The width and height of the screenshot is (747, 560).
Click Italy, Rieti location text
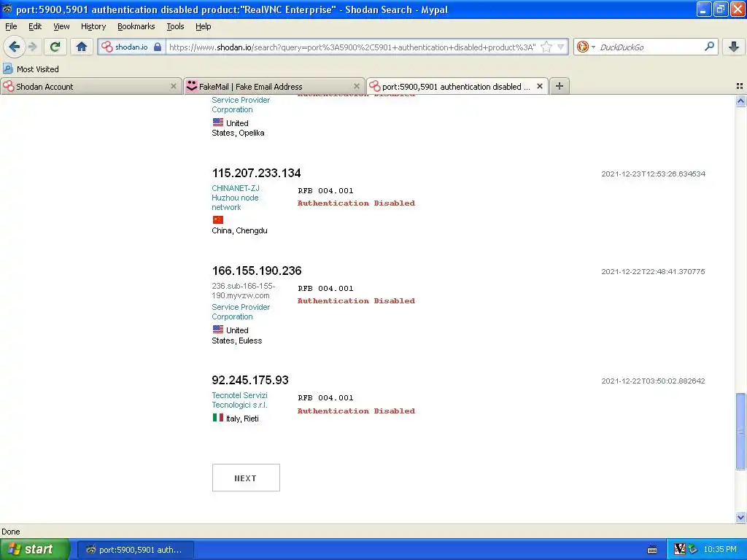tap(242, 419)
